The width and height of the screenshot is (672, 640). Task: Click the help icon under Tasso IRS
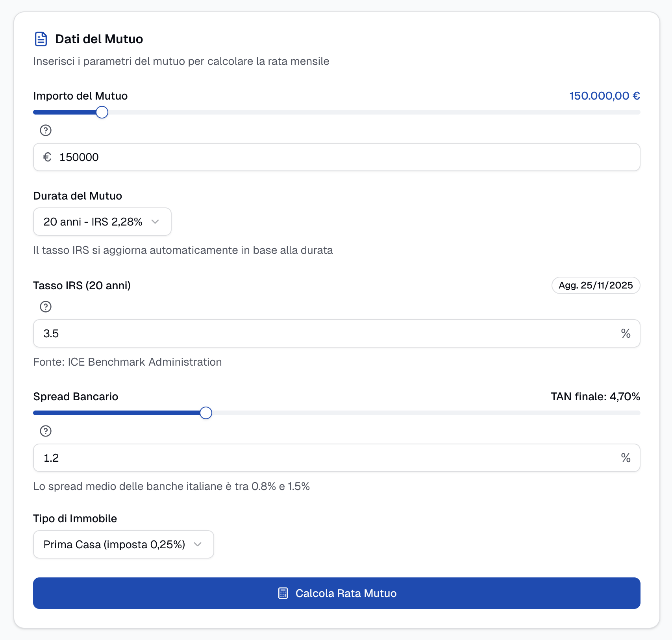[x=46, y=307]
